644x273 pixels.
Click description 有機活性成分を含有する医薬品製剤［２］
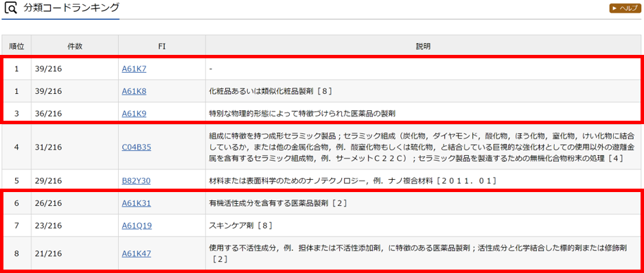(279, 203)
